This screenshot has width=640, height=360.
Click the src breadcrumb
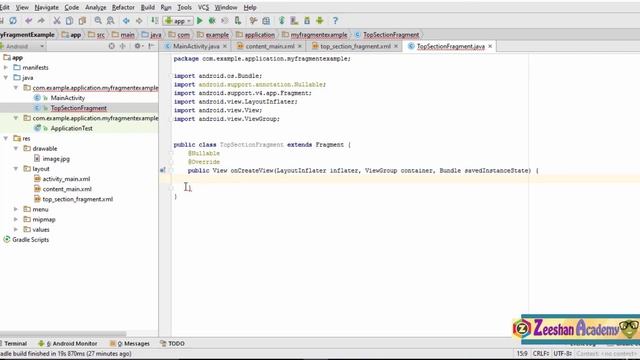tap(97, 35)
